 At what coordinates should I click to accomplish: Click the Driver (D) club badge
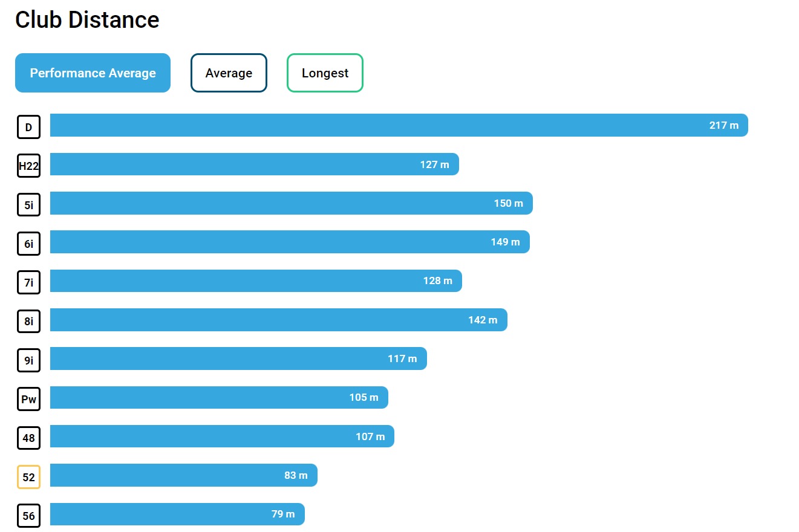[28, 127]
